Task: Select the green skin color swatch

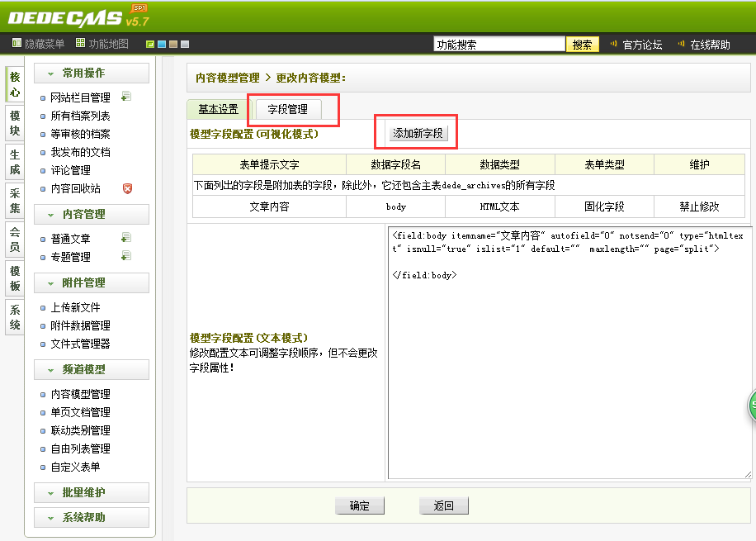Action: coord(150,45)
